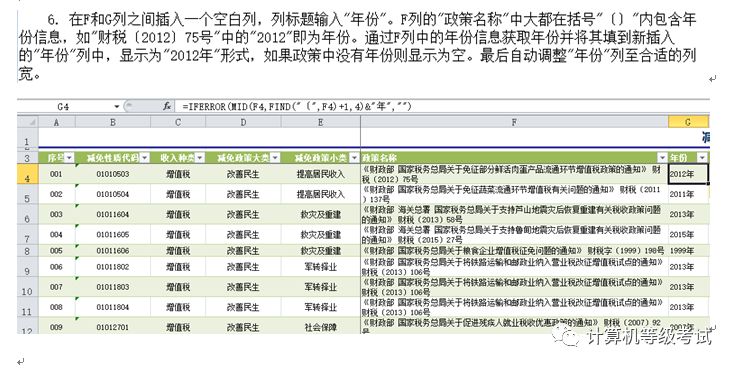Select row 6 header
735x368 pixels.
pos(28,214)
